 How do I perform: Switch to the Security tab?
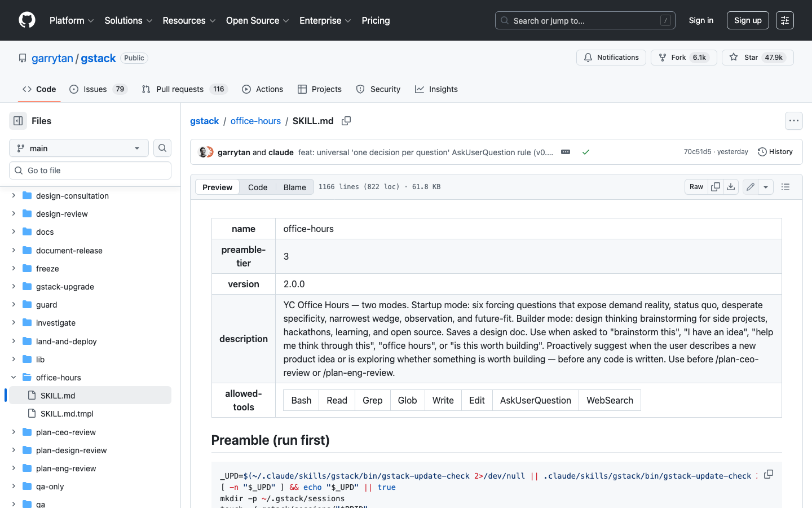tap(378, 89)
